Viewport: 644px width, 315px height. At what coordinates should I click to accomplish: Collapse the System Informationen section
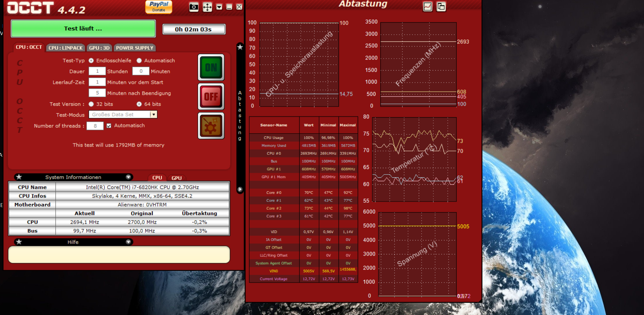coord(128,177)
